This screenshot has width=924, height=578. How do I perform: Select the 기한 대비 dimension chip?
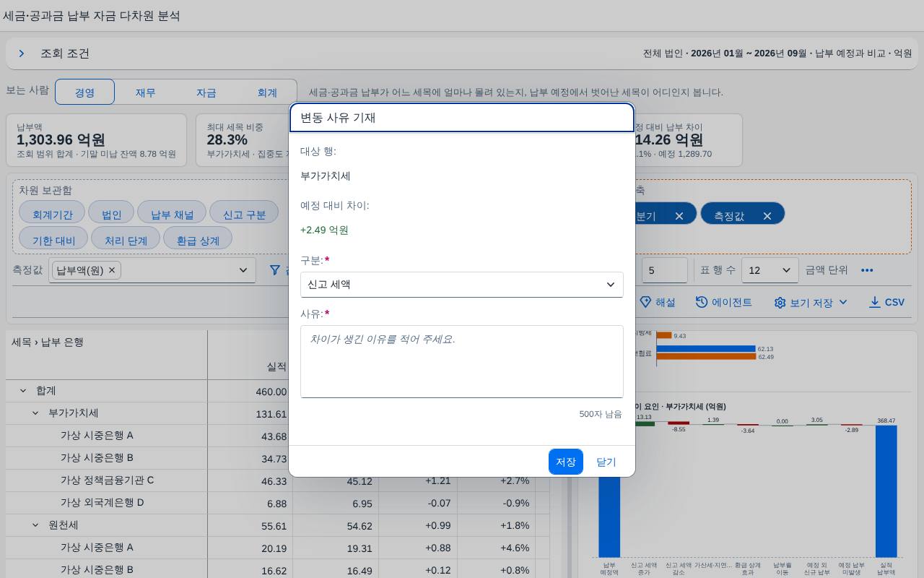[53, 238]
